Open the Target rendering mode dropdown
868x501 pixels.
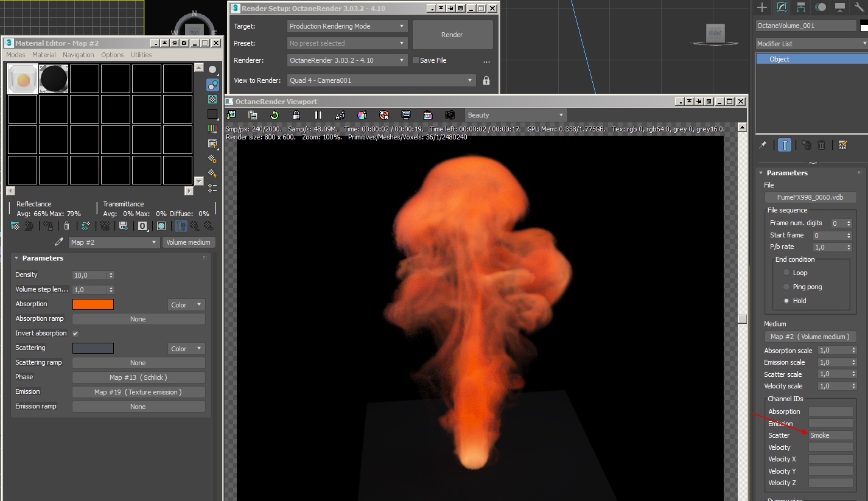tap(347, 26)
